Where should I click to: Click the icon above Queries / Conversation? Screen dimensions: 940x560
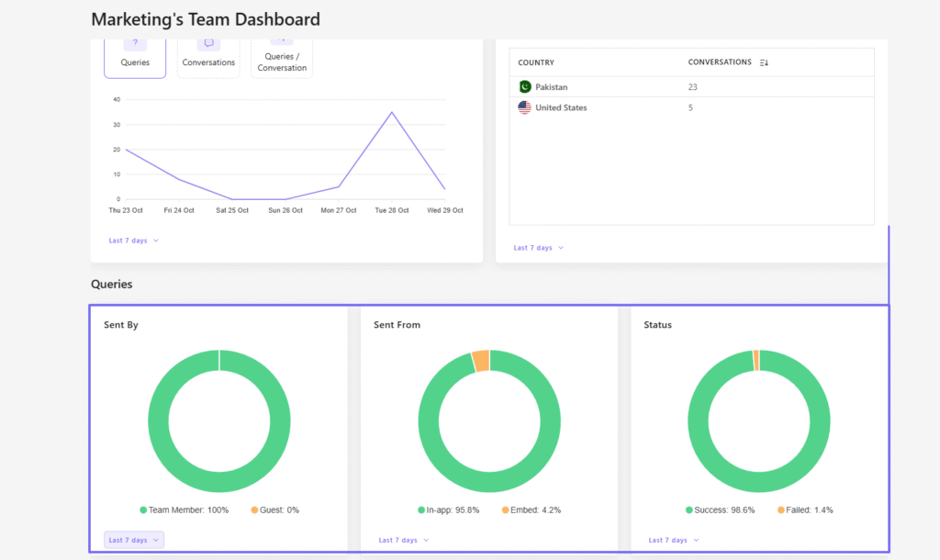[281, 42]
